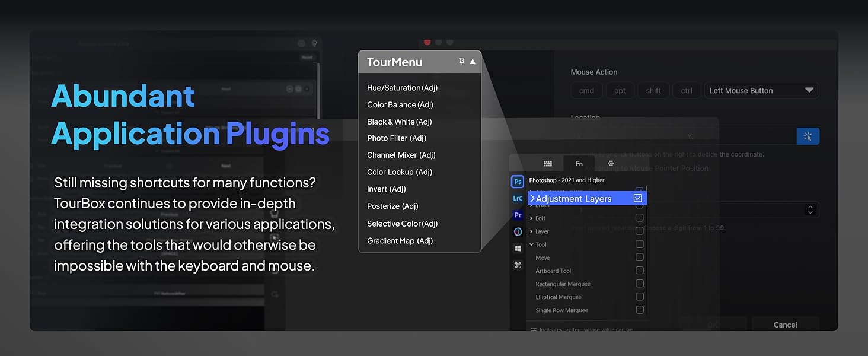Open the Left Mouse Button dropdown
This screenshot has width=868, height=356.
[761, 91]
